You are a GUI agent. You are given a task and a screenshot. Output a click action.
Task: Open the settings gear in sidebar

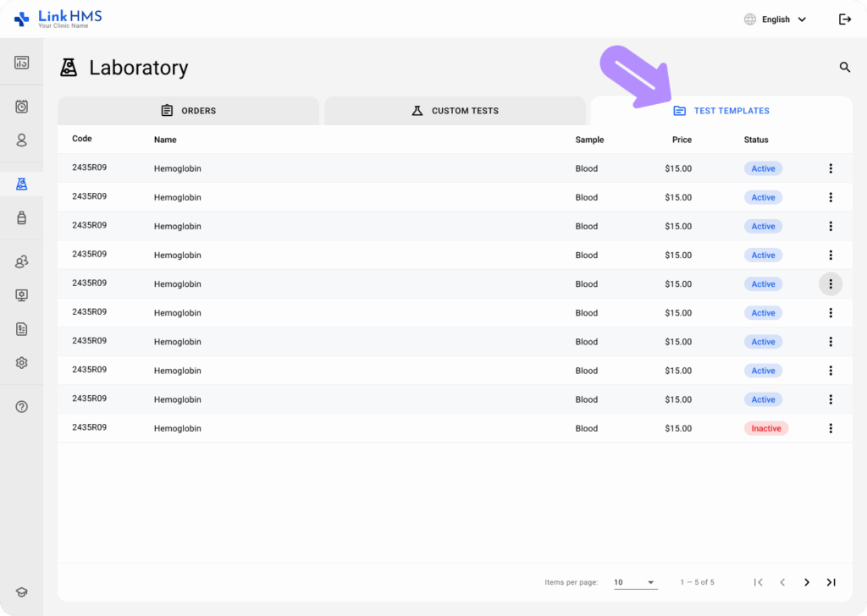pyautogui.click(x=21, y=363)
